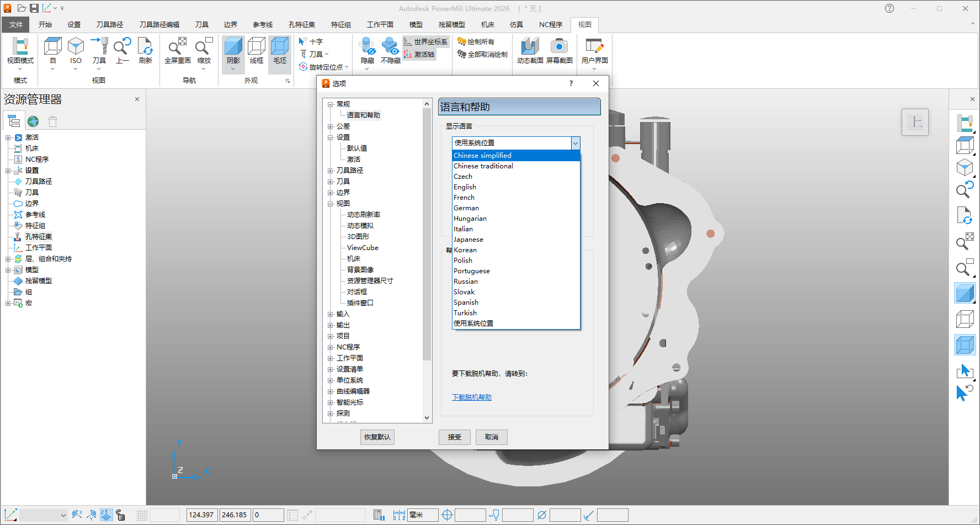Click the status bar 毫米 units field
Screen dimensions: 980x525
pos(423,515)
